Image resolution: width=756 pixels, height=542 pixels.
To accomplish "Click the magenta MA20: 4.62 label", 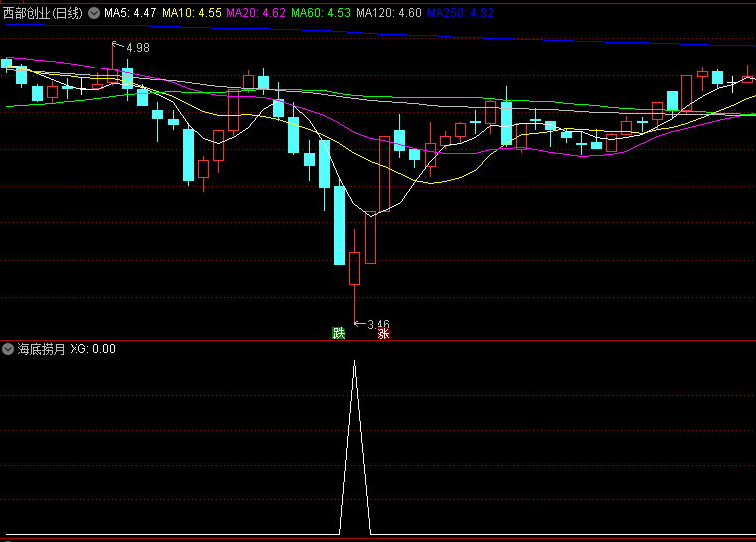I will pyautogui.click(x=256, y=13).
